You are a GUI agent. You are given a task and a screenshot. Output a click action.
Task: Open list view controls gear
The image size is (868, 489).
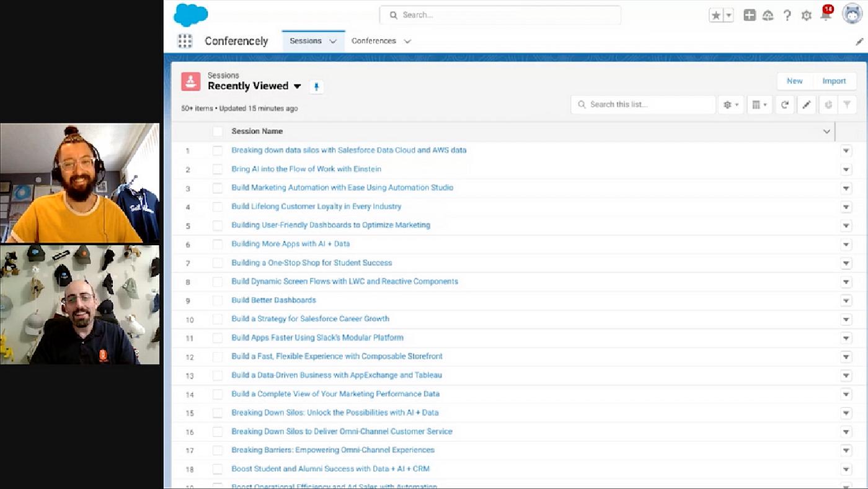click(x=730, y=104)
